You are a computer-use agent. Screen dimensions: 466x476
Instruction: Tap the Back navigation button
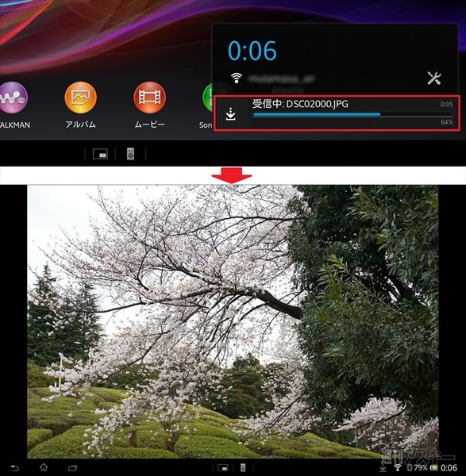tap(14, 468)
